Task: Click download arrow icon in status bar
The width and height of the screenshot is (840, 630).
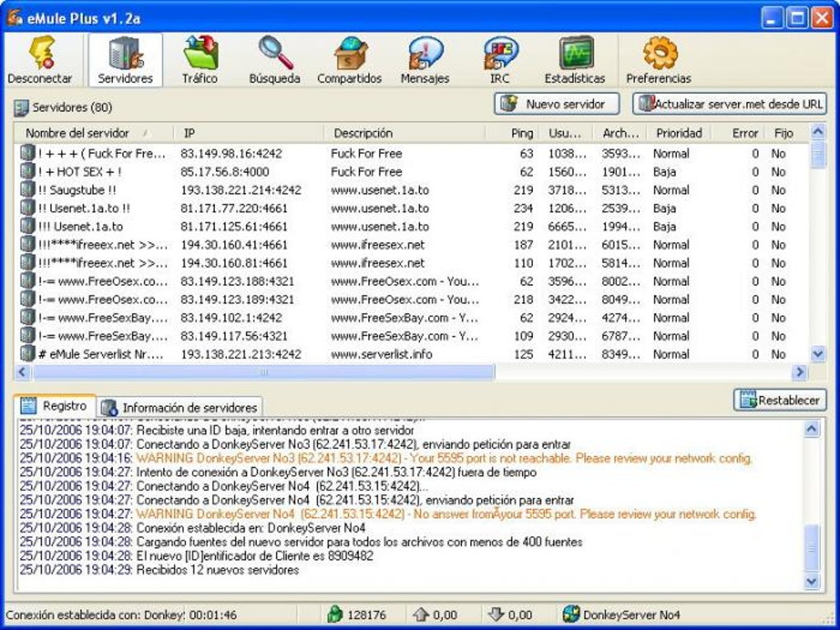Action: (x=496, y=614)
